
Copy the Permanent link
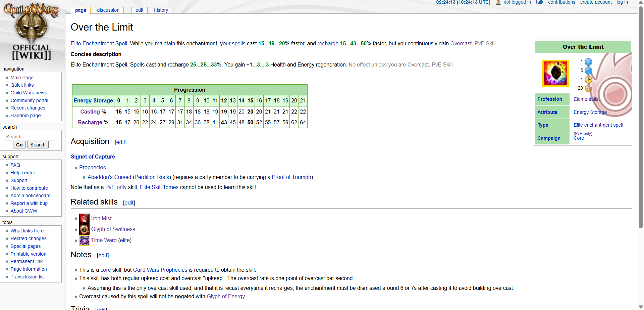[x=26, y=261]
